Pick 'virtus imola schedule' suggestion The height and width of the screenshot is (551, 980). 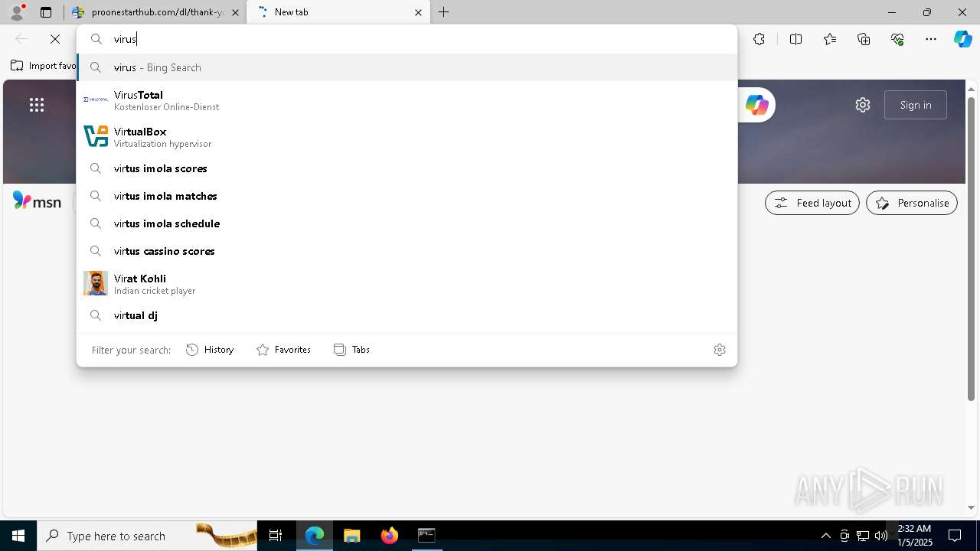click(407, 223)
